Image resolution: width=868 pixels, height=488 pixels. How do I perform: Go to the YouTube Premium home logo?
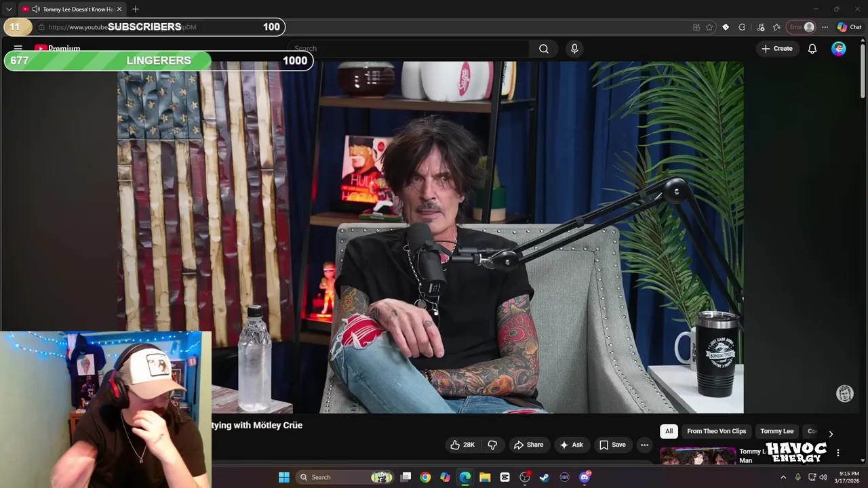[x=58, y=49]
